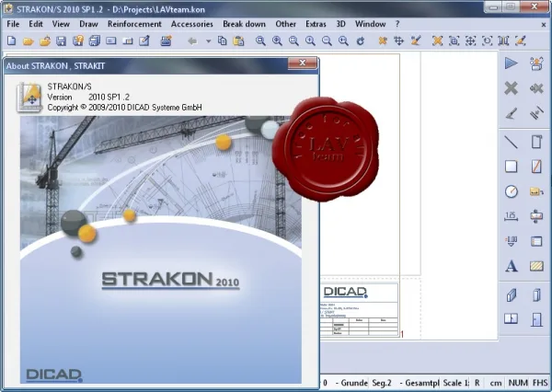Image resolution: width=552 pixels, height=392 pixels.
Task: Click the gray X delete icon
Action: coord(512,88)
